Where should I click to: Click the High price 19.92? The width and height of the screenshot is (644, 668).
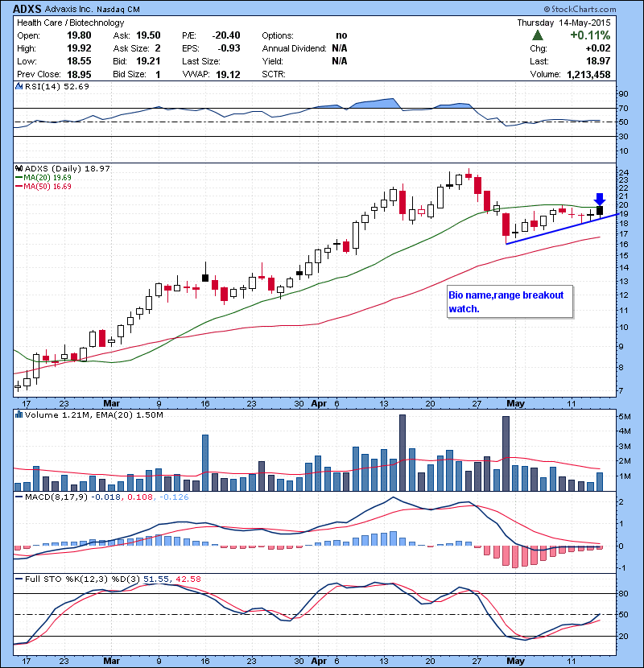(79, 48)
